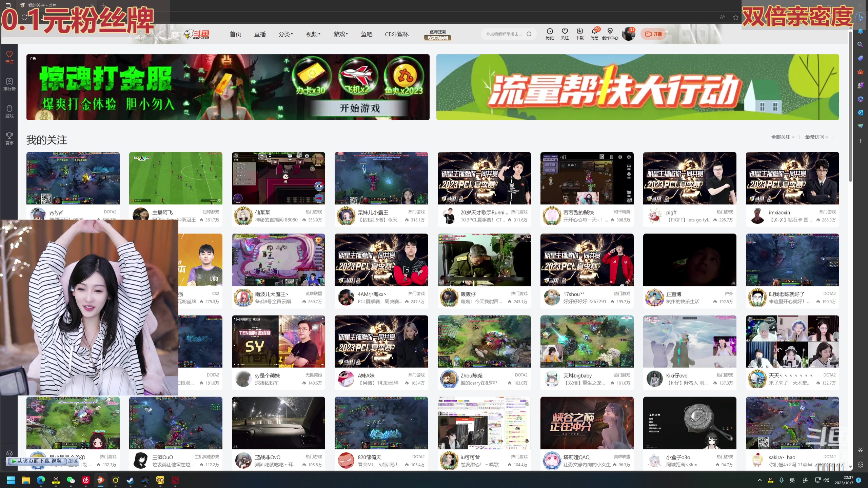Toggle the favorite star in address bar

coord(735,17)
